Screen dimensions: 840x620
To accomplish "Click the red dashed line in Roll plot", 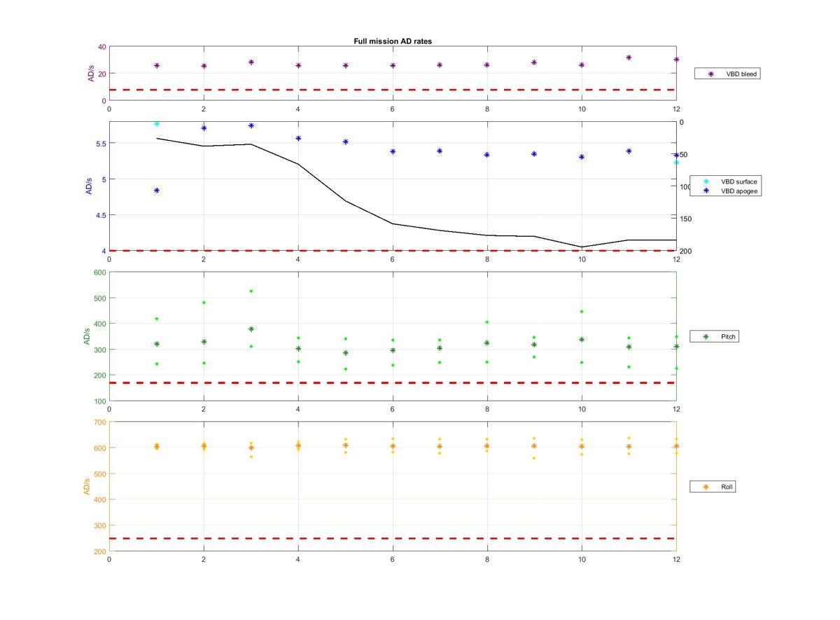I will click(393, 539).
